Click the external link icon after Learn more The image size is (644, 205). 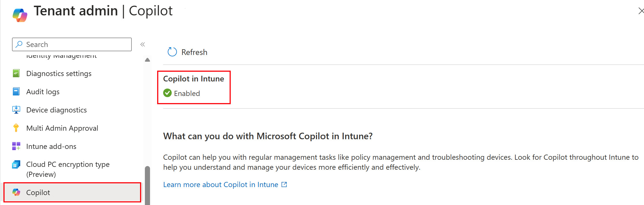[x=284, y=184]
